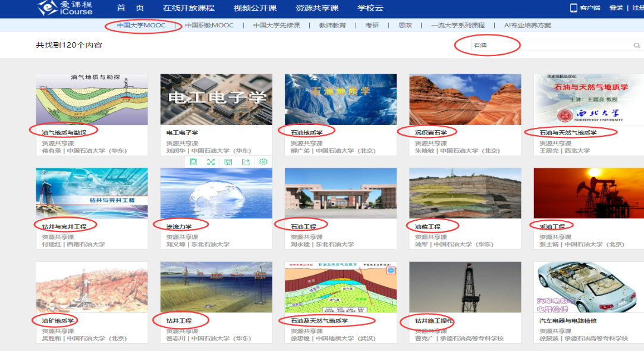The width and height of the screenshot is (644, 351).
Task: Open the 汽车电器与电路检修 car thumbnail
Action: point(589,287)
